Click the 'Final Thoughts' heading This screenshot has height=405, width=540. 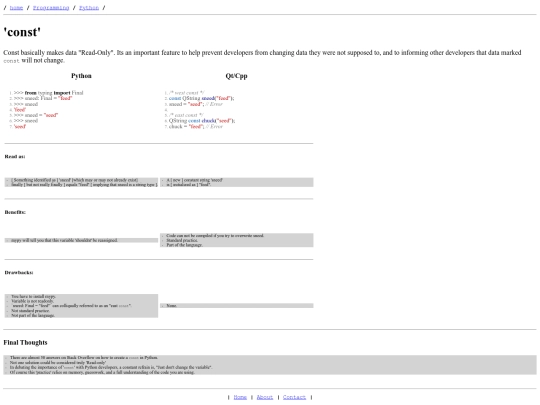point(25,342)
